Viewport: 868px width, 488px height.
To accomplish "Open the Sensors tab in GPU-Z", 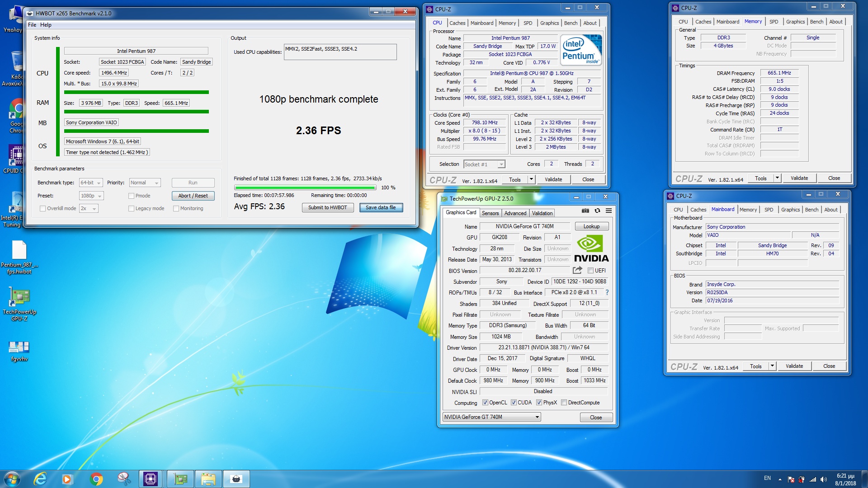I will click(x=490, y=213).
